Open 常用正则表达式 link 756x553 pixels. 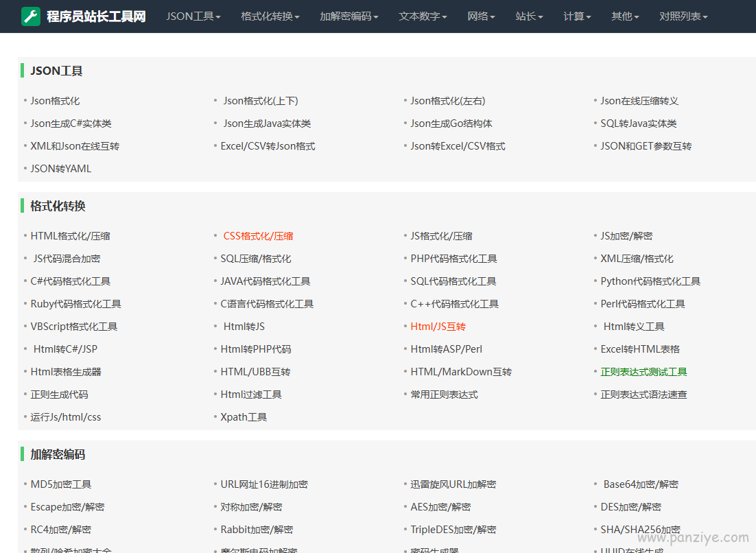[x=444, y=395]
